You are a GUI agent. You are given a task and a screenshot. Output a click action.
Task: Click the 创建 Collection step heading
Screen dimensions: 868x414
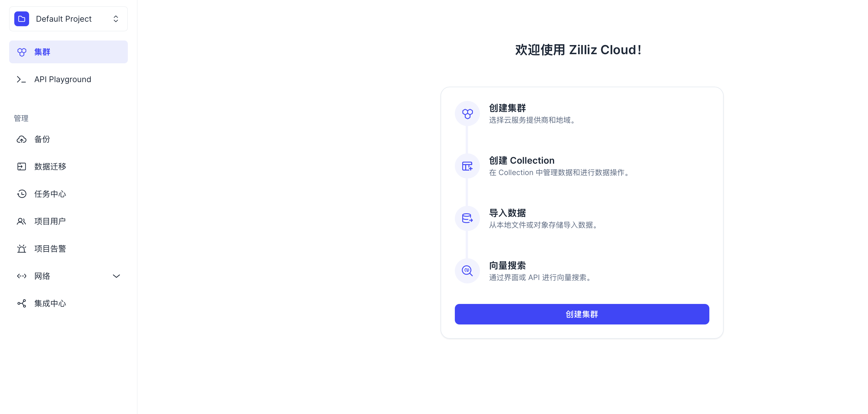point(522,161)
